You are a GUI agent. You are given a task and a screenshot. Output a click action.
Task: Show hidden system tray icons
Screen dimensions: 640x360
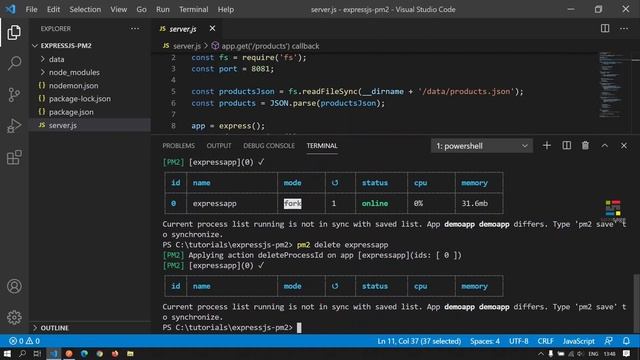[541, 354]
